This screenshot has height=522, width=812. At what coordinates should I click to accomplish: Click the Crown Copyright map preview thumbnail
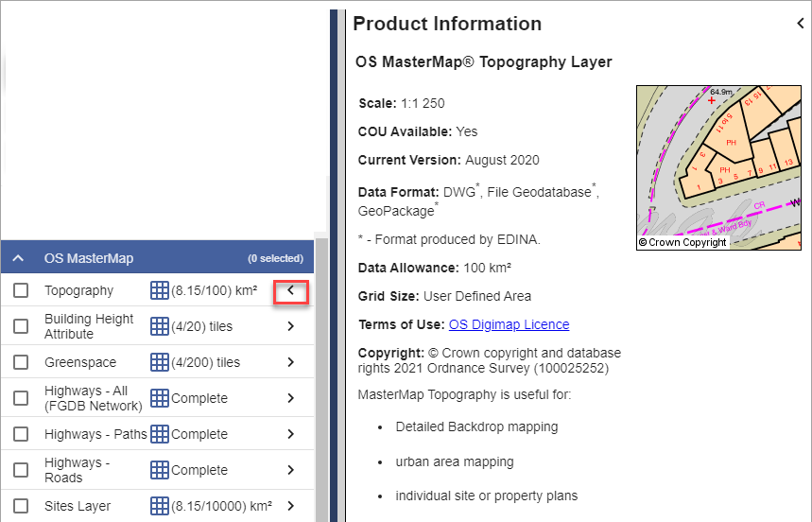tap(718, 167)
